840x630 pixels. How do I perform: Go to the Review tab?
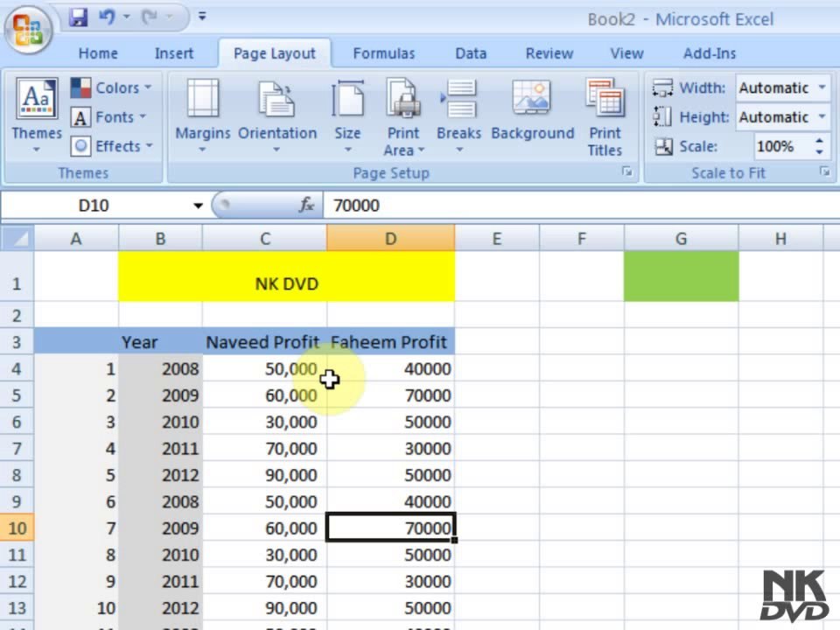tap(549, 53)
